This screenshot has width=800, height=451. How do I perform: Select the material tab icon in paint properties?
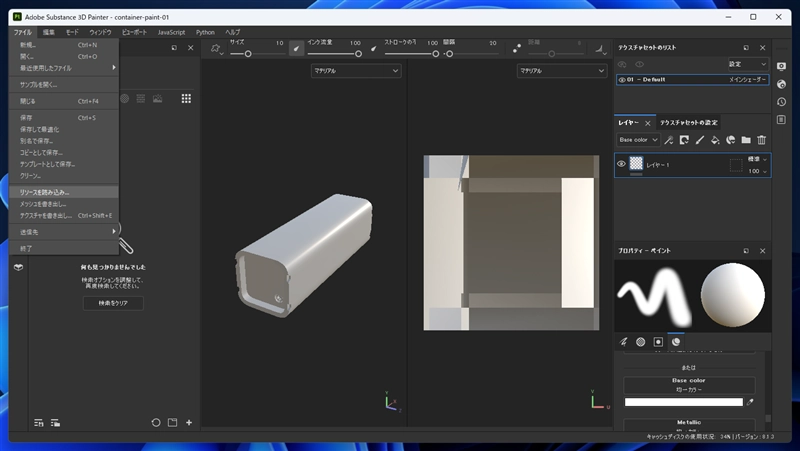[676, 342]
